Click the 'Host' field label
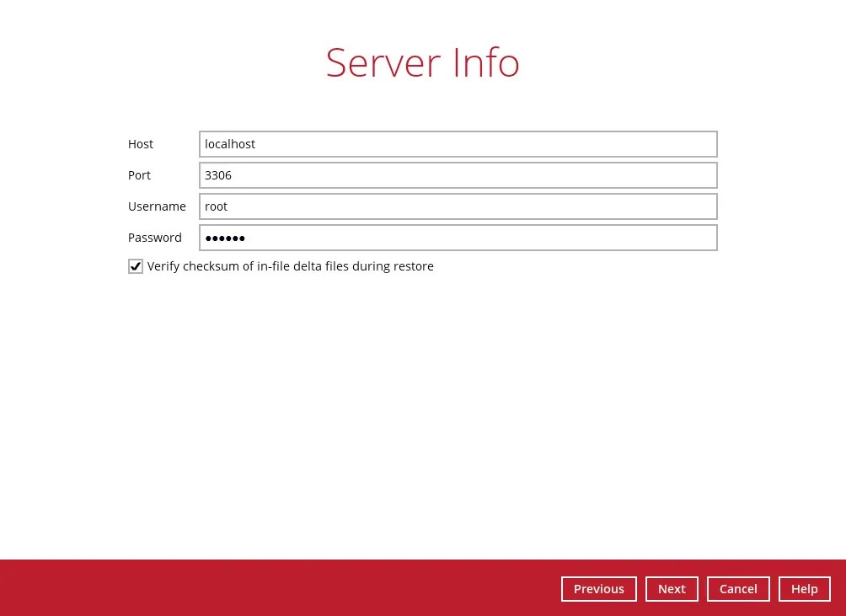The height and width of the screenshot is (616, 846). [141, 144]
